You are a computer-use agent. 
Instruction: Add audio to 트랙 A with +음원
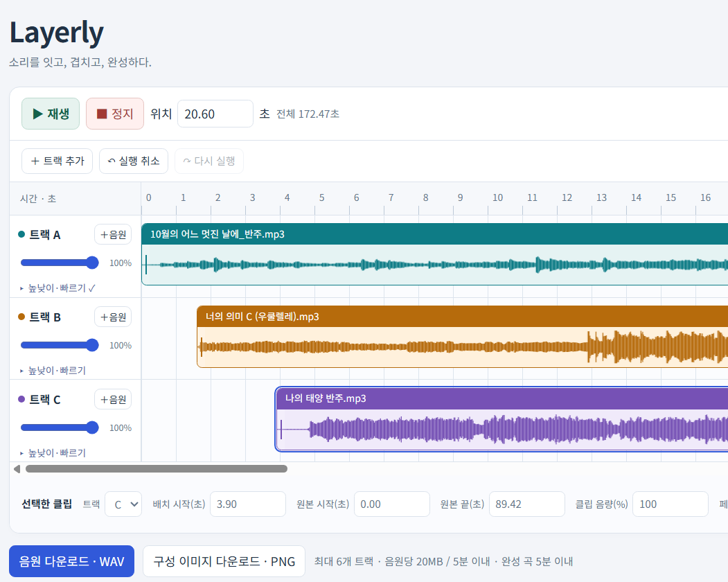113,235
